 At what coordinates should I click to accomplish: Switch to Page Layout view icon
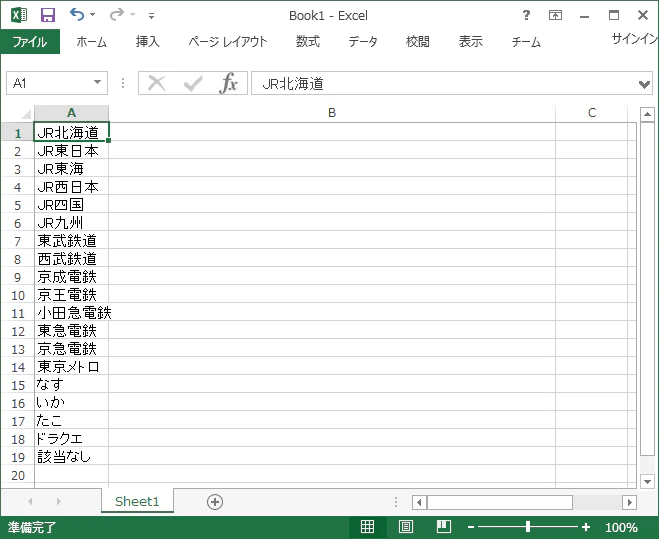(x=406, y=526)
